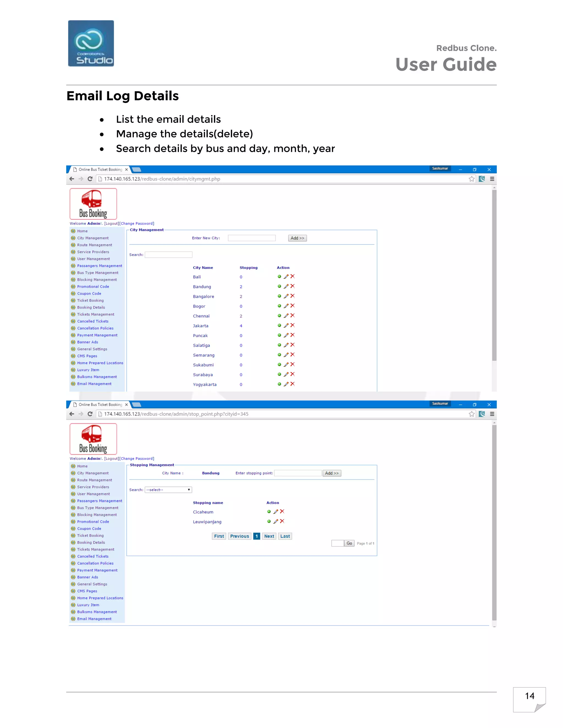This screenshot has width=563, height=728.
Task: Delete the Bandung city using red X
Action: pyautogui.click(x=292, y=286)
